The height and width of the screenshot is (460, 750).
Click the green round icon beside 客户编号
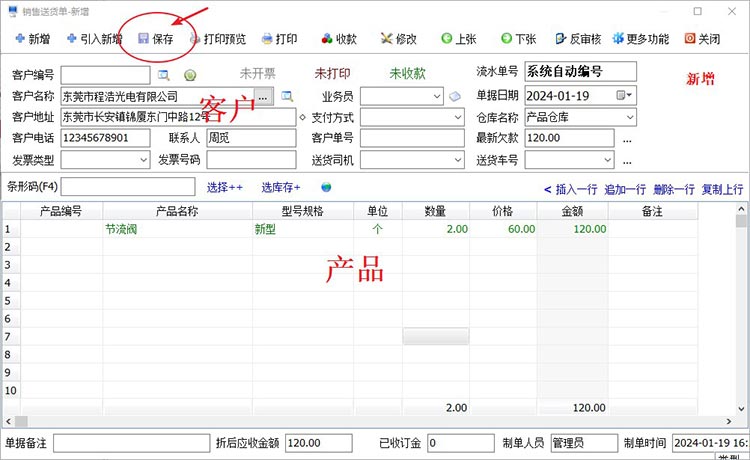click(x=190, y=75)
